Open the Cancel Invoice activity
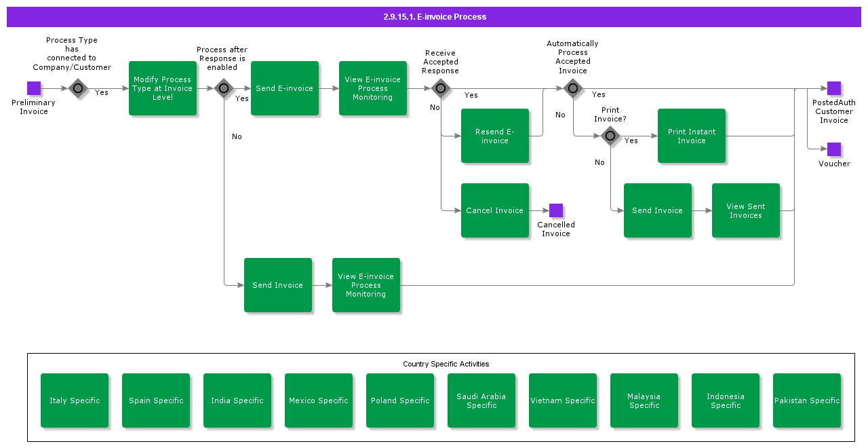The width and height of the screenshot is (868, 448). (x=495, y=210)
